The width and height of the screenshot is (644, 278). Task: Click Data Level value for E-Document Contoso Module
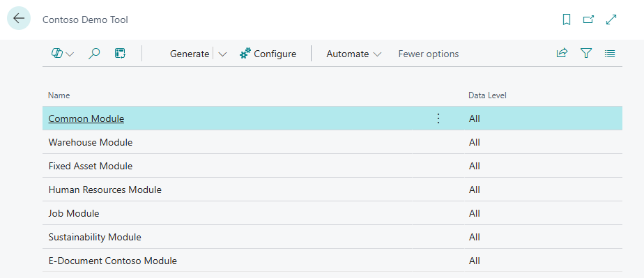(475, 261)
